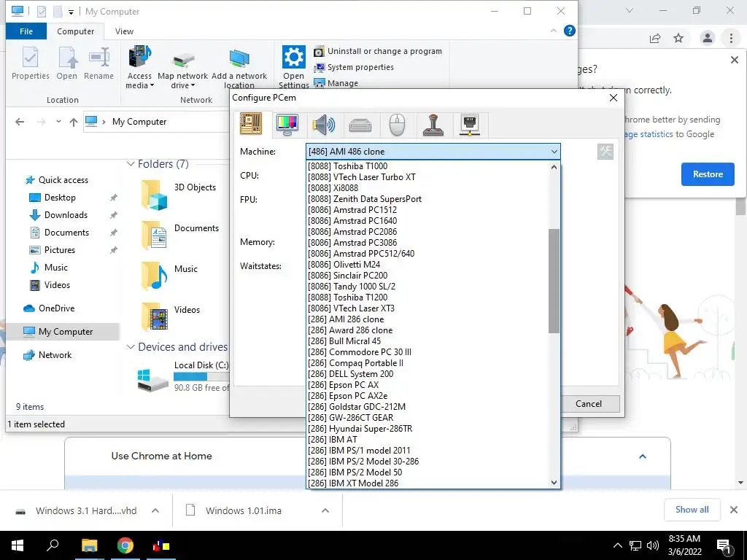Click Show all downloads button

point(692,510)
